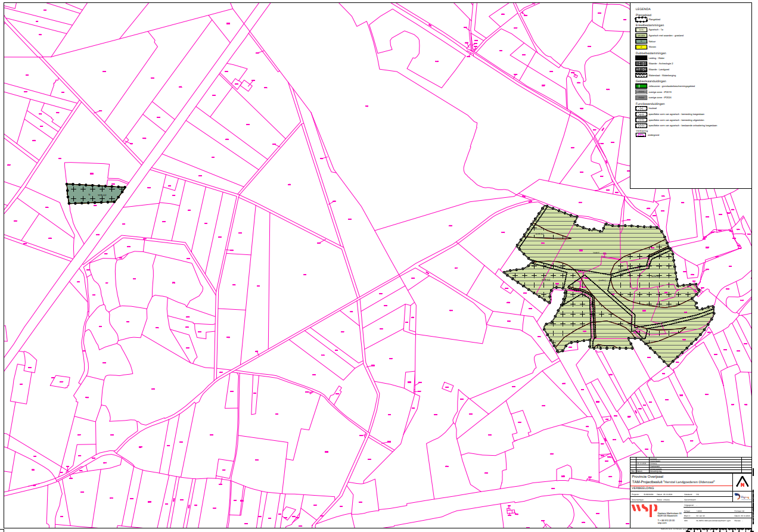
Task: Select the Agrarisch - 1a legend swatch
Action: coord(641,30)
